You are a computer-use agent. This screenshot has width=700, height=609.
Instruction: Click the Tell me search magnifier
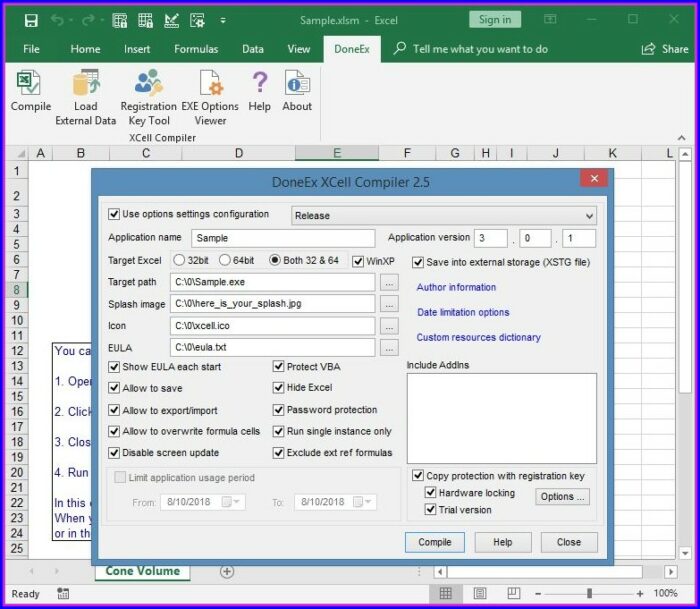(x=400, y=48)
